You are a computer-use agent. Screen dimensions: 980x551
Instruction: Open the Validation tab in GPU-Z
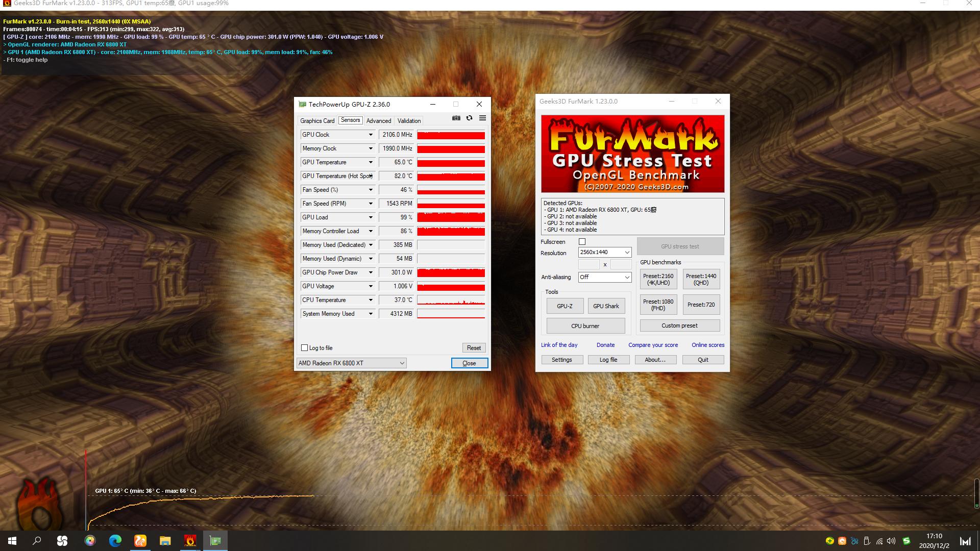click(408, 120)
